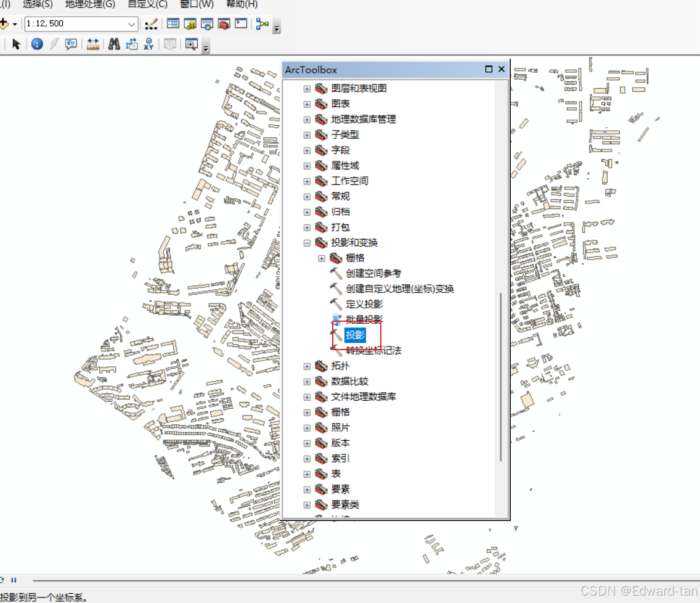
Task: Open the 投影 tool in ArcToolbox
Action: pyautogui.click(x=356, y=335)
